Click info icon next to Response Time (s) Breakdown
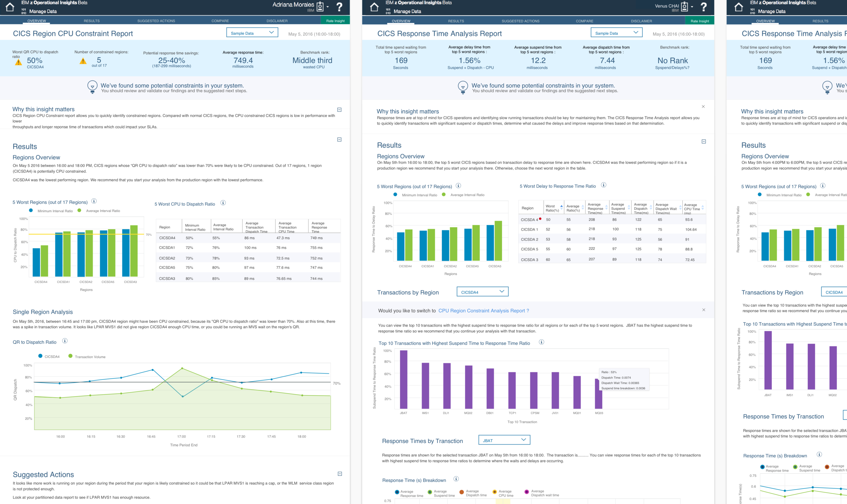The image size is (847, 504). 456,479
